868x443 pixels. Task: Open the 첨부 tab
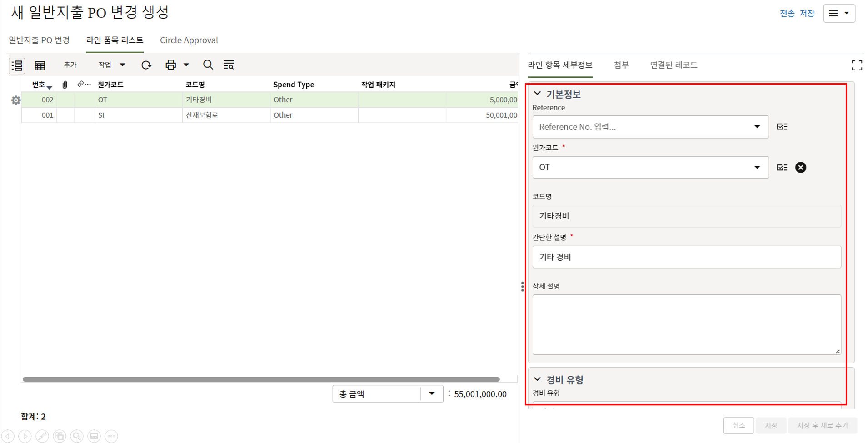621,65
